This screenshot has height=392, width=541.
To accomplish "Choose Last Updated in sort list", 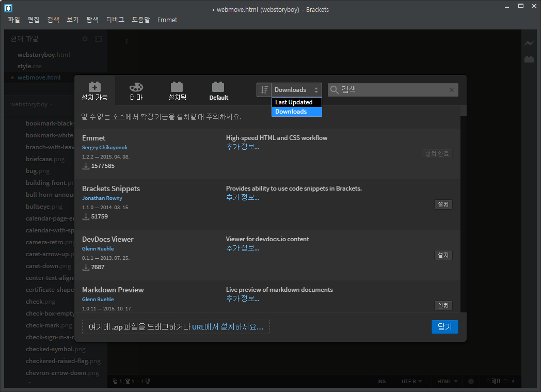I will (x=296, y=102).
